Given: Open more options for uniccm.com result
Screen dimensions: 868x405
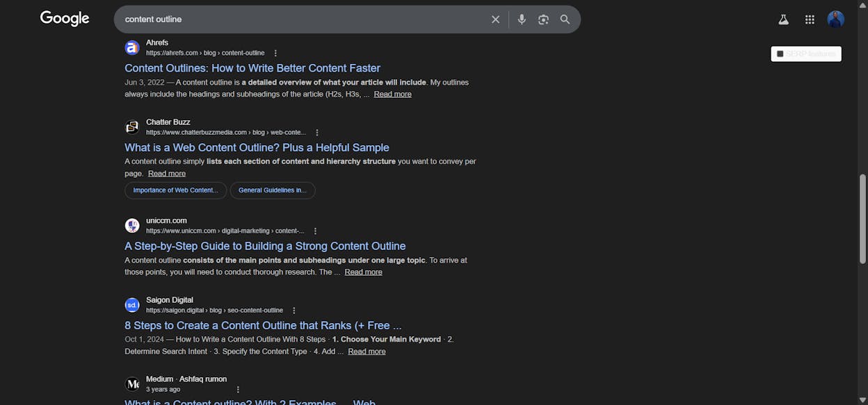Looking at the screenshot, I should (315, 231).
